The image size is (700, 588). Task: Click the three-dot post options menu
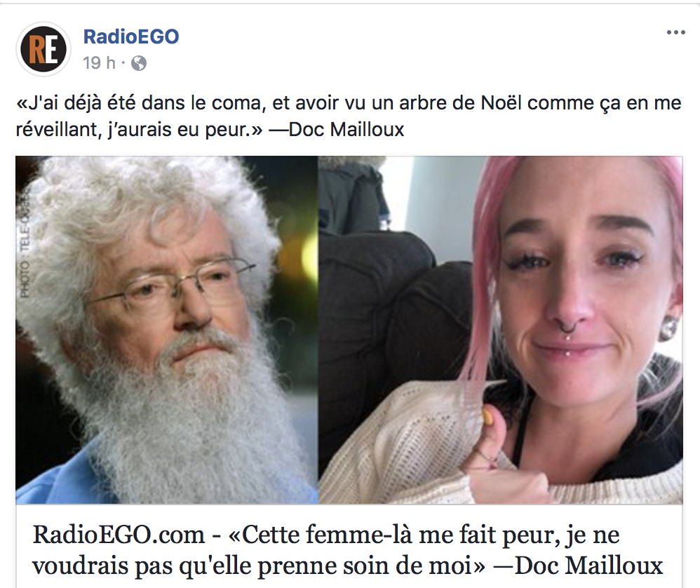(x=675, y=32)
